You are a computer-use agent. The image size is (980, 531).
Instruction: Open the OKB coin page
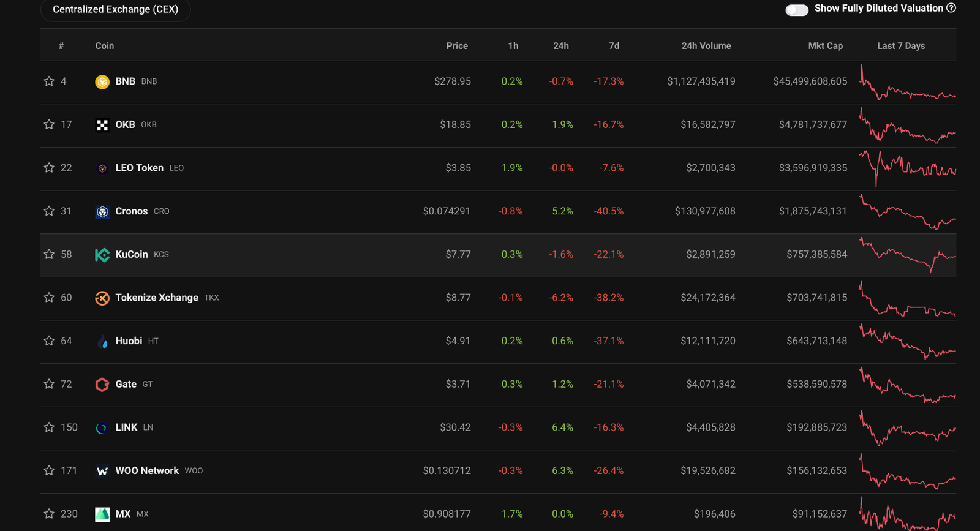coord(126,124)
